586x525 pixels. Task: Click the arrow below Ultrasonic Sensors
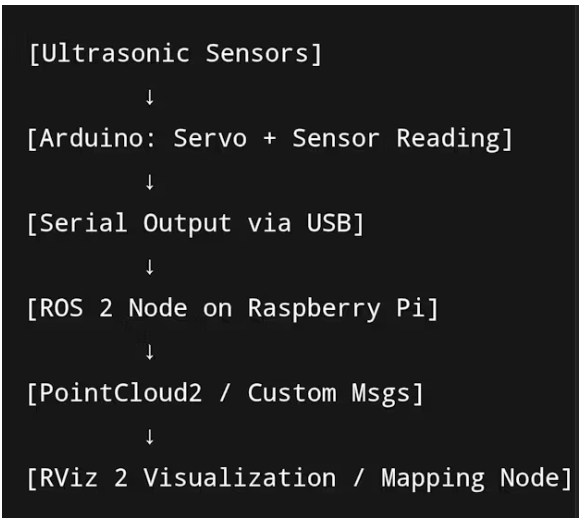pyautogui.click(x=150, y=98)
